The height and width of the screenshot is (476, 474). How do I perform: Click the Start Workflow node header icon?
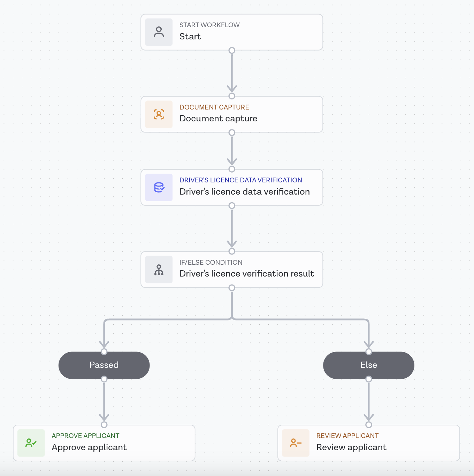click(x=159, y=32)
